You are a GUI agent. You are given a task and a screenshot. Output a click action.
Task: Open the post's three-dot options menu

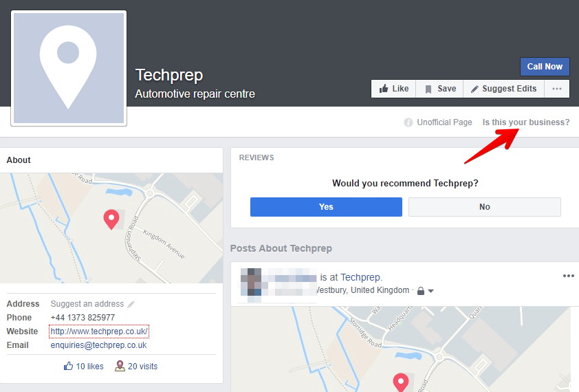point(568,276)
